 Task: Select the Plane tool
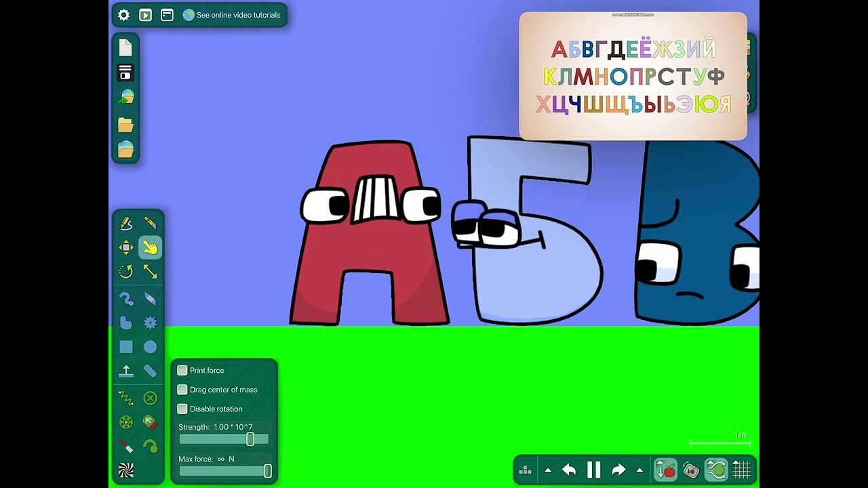click(126, 371)
